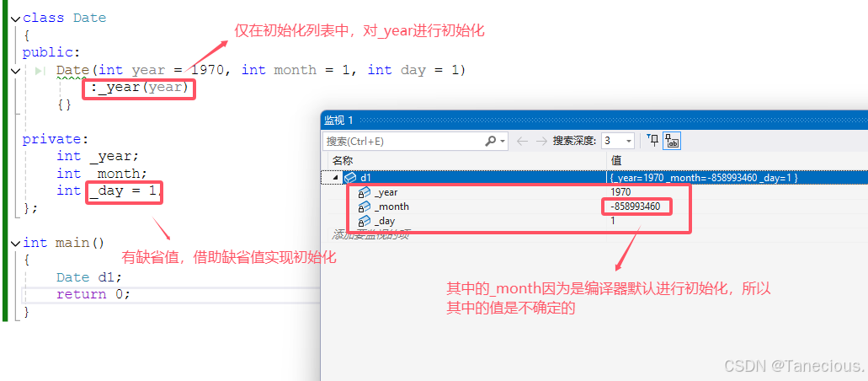Click the 'private:' line in code
This screenshot has width=868, height=381.
(56, 139)
